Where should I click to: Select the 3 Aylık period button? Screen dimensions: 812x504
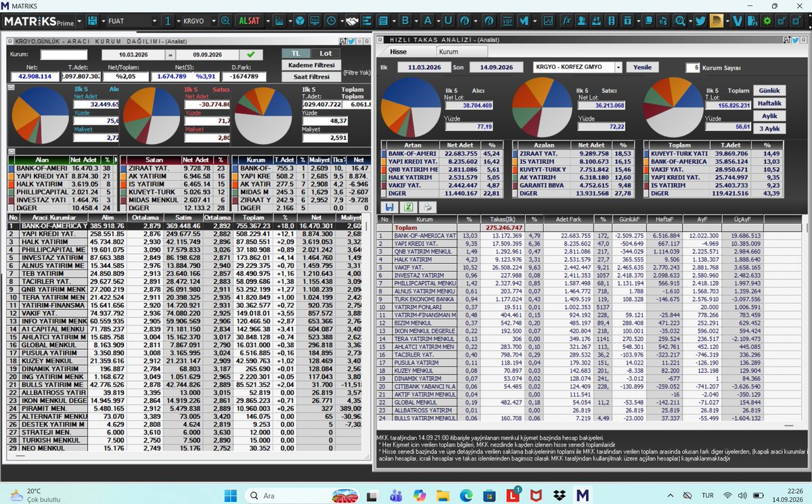(770, 129)
